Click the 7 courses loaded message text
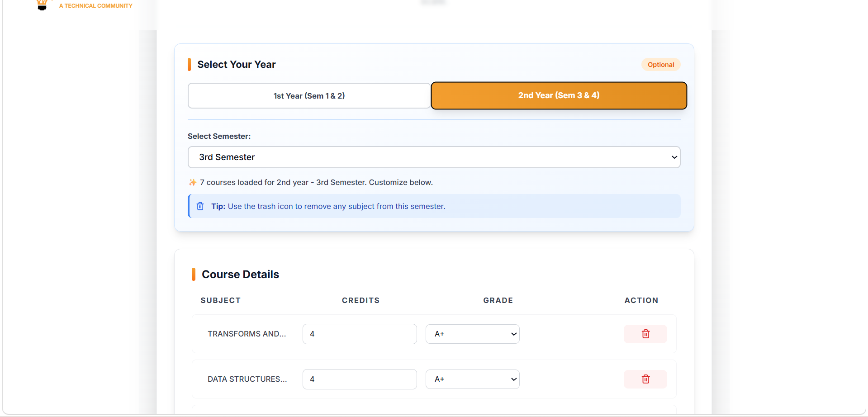Screen dimensions: 868x417 point(317,182)
